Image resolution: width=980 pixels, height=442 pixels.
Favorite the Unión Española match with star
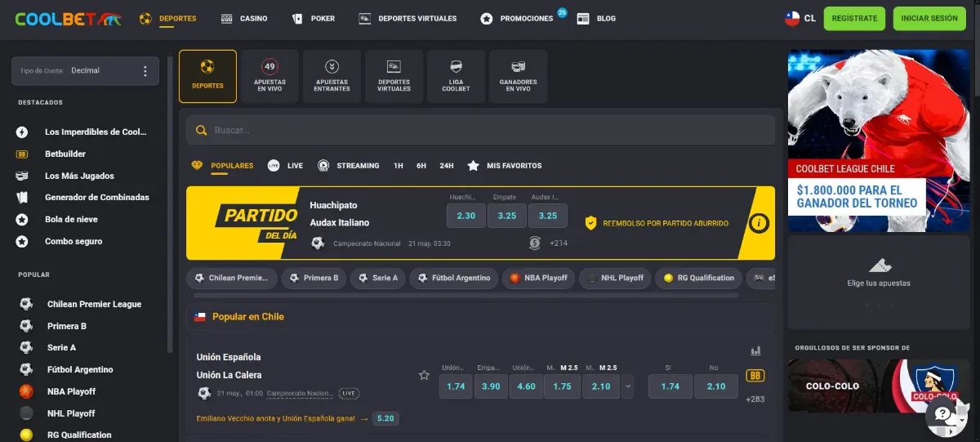click(x=424, y=375)
